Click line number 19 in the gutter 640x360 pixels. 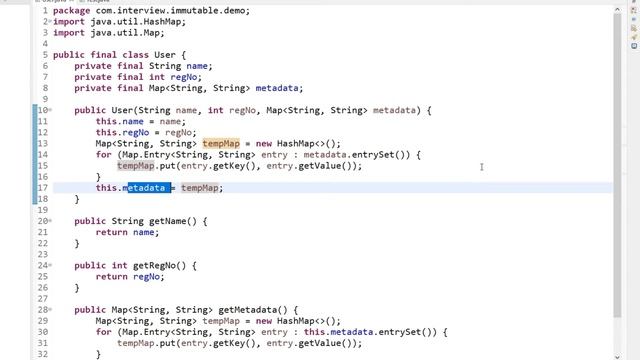click(x=42, y=210)
